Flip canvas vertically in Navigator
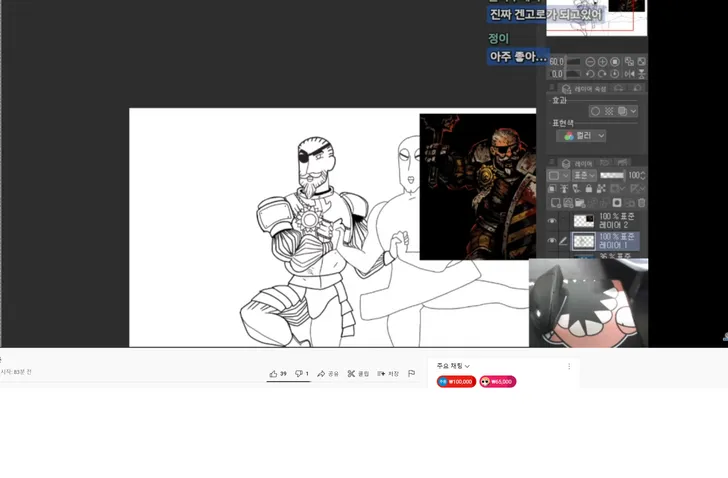Viewport: 728px width, 478px height. [x=641, y=74]
